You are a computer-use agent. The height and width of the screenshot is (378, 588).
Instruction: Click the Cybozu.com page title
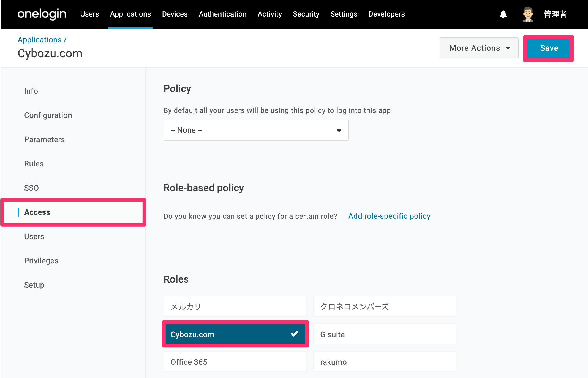(x=50, y=53)
